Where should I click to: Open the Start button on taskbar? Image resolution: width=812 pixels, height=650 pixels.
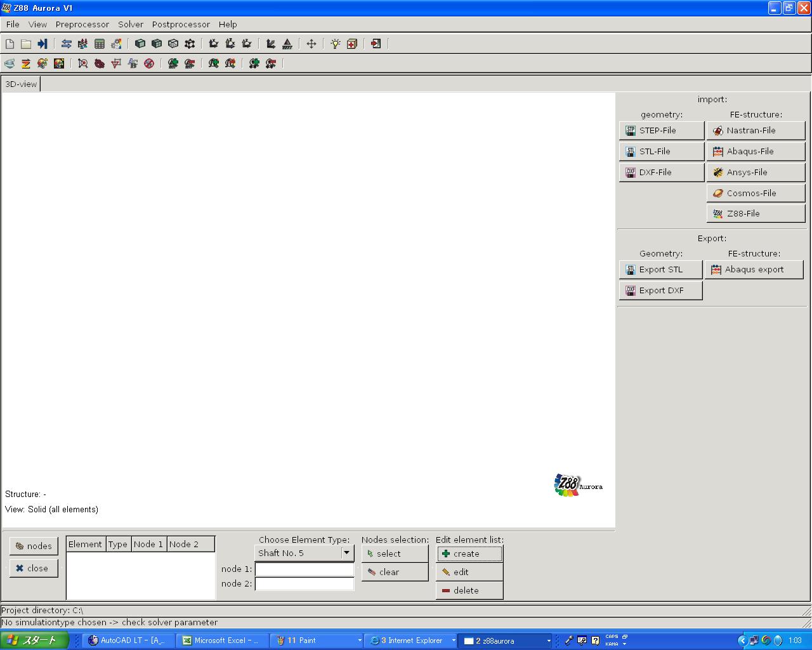coord(34,640)
